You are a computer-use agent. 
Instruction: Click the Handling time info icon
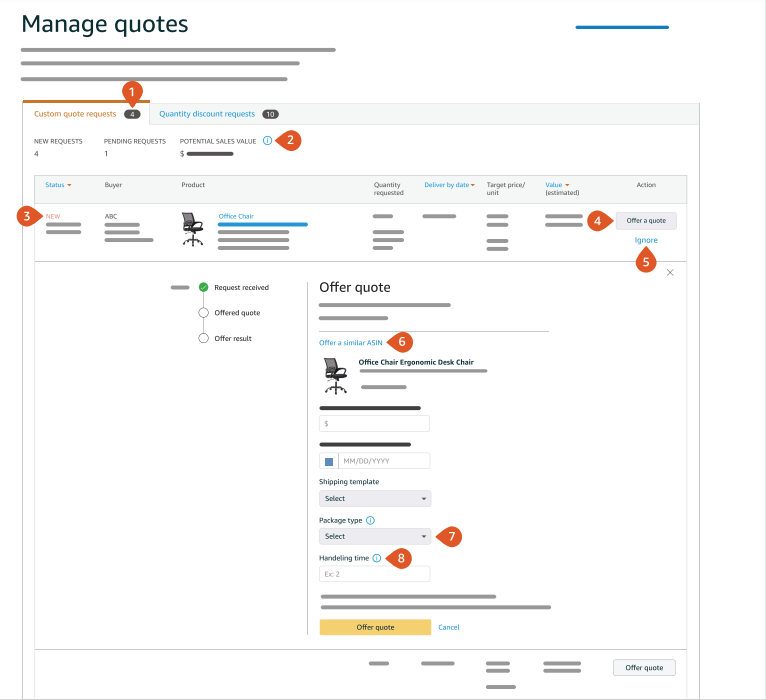376,558
